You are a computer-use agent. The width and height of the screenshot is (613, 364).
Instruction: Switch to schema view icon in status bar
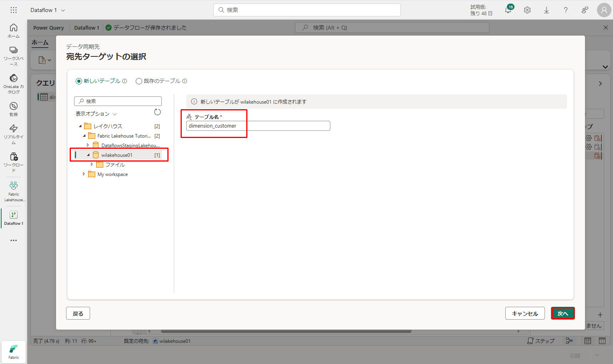602,341
